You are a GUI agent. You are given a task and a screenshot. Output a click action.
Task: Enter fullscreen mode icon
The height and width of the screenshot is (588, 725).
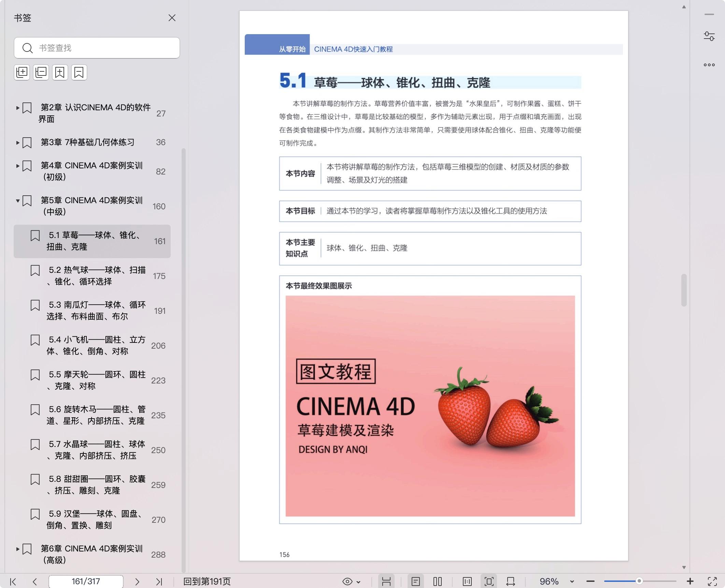coord(712,582)
